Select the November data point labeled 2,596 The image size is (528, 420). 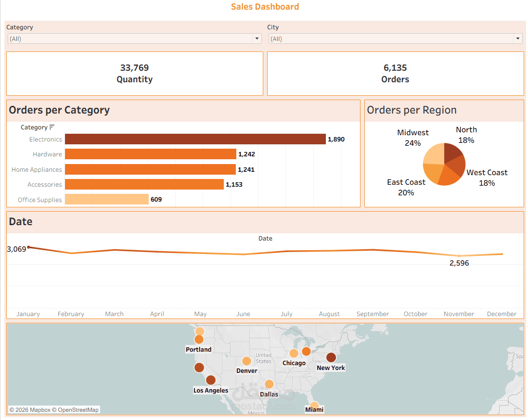(x=459, y=255)
